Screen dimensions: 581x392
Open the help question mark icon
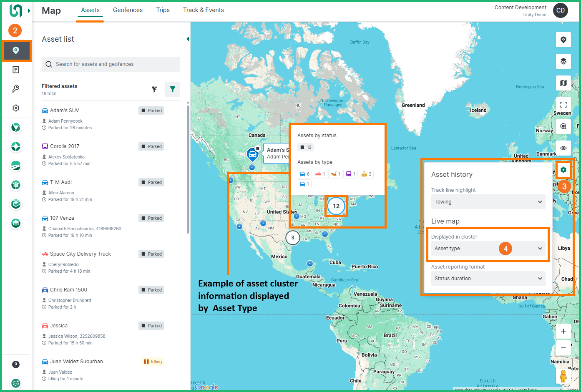[x=16, y=364]
